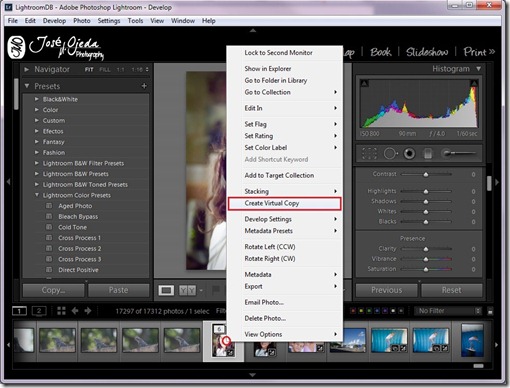
Task: Choose Create Virtual Copy menu item
Action: click(x=285, y=203)
